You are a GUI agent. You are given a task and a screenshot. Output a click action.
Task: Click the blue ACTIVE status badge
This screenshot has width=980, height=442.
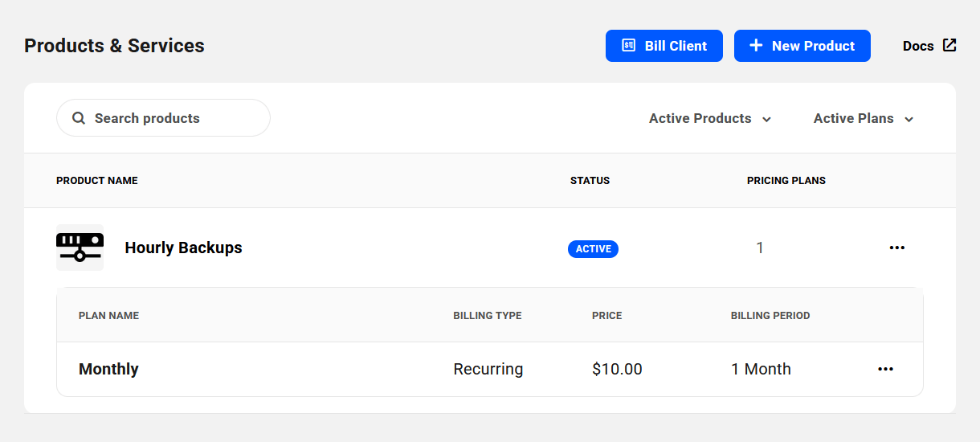tap(593, 248)
